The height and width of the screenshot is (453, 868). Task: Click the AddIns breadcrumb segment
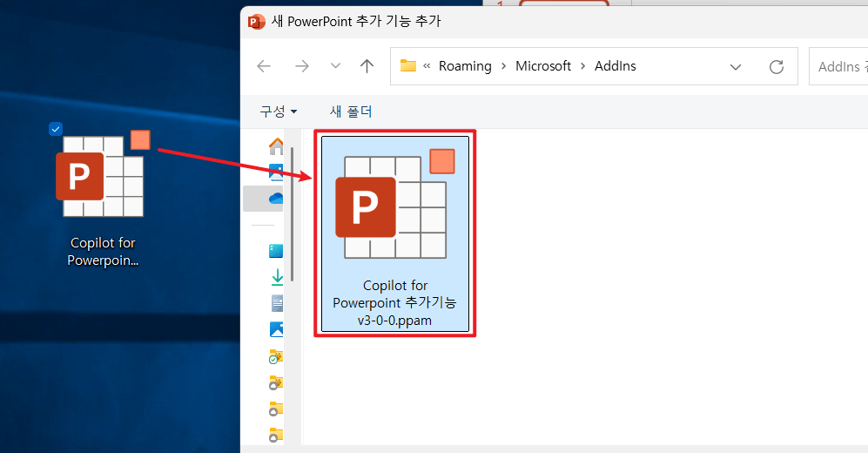pos(615,66)
